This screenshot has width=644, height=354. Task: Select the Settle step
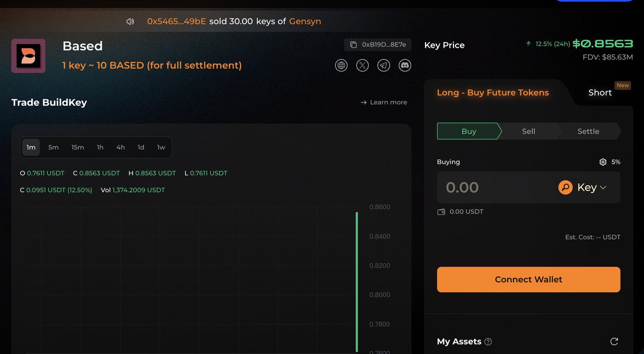click(588, 131)
